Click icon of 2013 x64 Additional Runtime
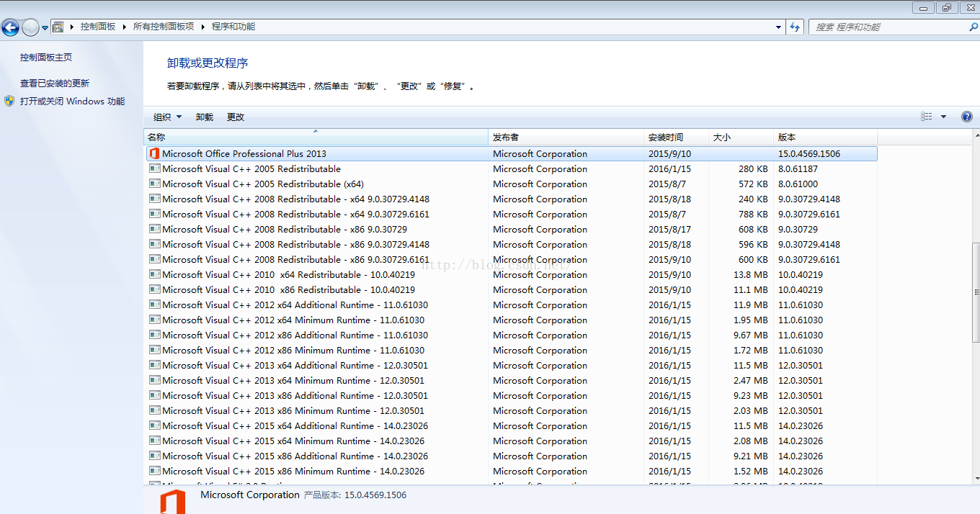This screenshot has width=980, height=514. [154, 365]
